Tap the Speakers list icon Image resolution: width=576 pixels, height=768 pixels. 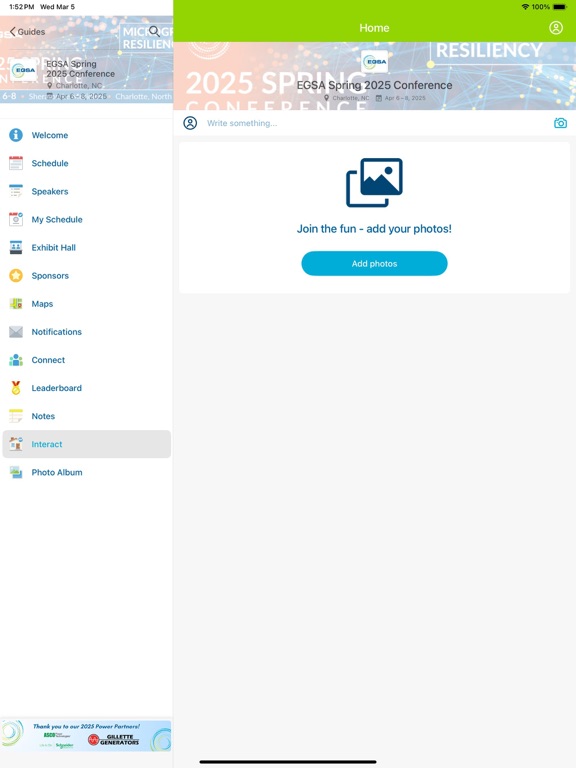coord(16,192)
